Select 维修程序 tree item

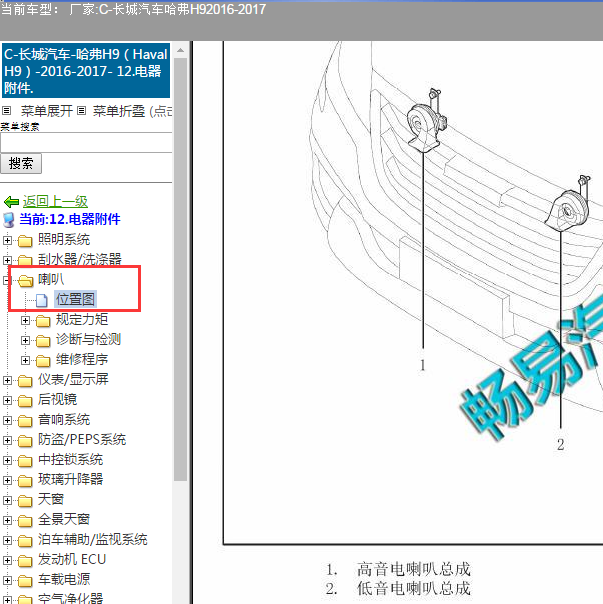(82, 359)
